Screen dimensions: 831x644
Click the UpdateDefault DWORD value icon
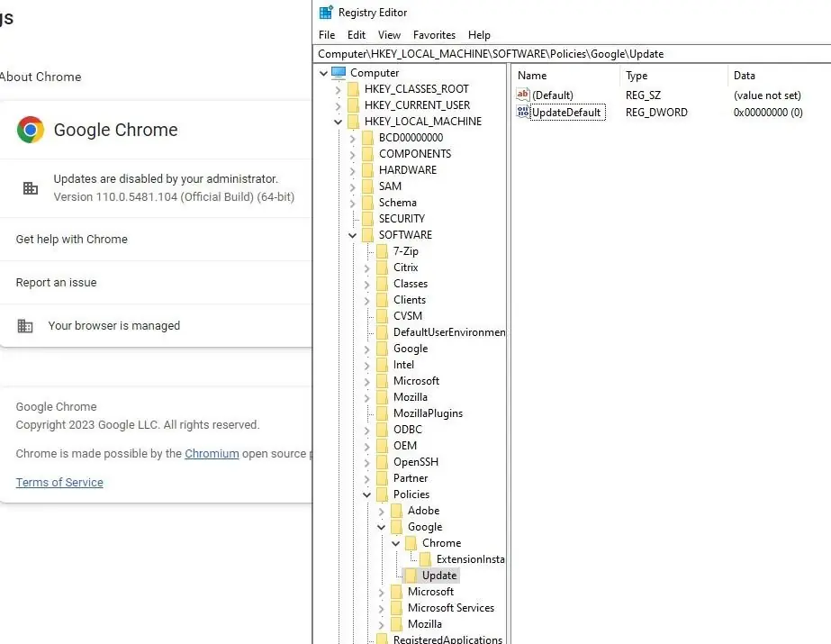(522, 112)
